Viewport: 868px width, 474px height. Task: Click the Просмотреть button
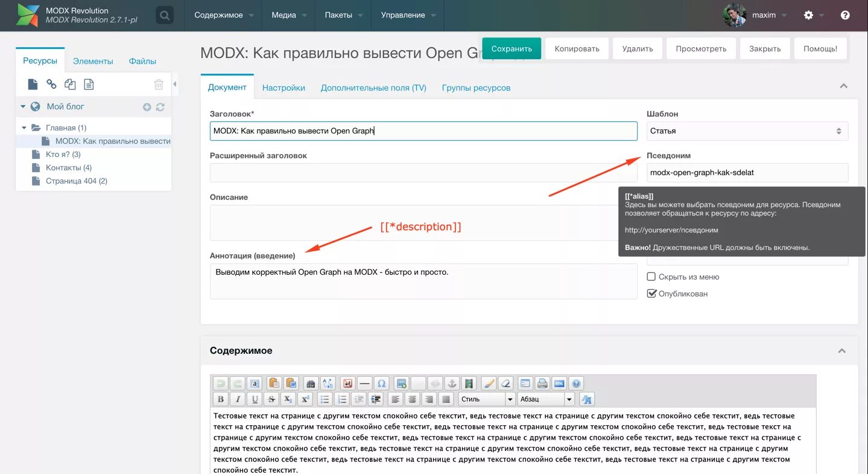coord(701,48)
